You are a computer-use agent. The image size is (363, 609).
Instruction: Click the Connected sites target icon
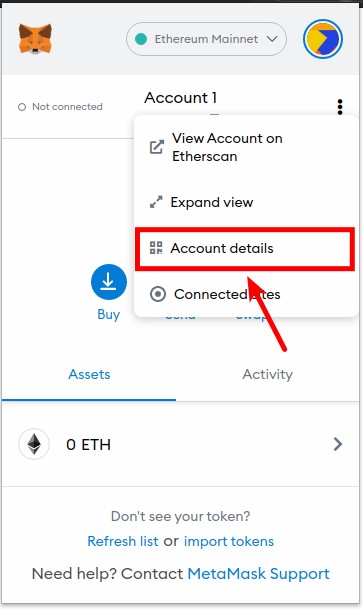(158, 294)
